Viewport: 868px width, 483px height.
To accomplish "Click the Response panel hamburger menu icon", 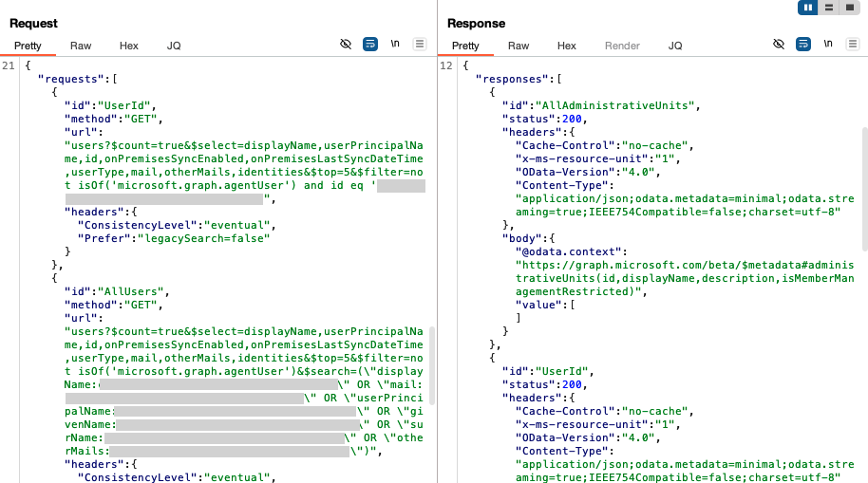I will (x=853, y=45).
